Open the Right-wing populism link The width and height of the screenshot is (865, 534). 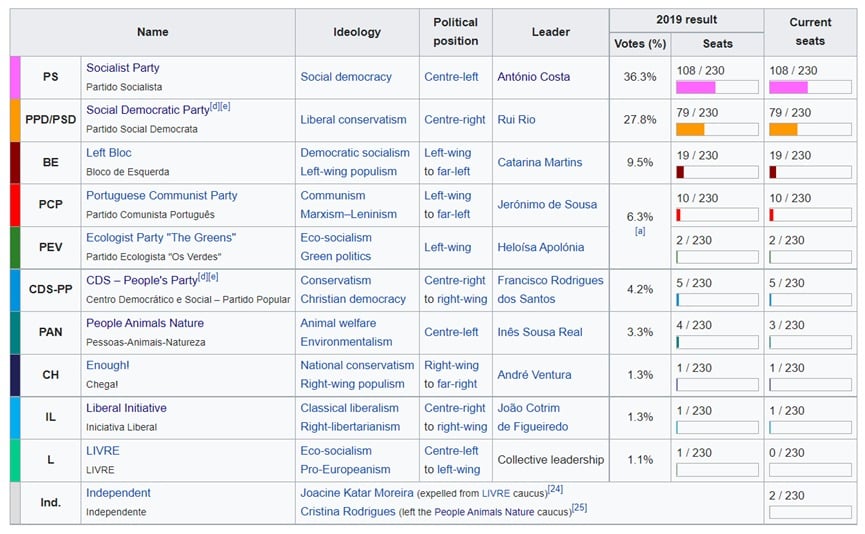352,384
